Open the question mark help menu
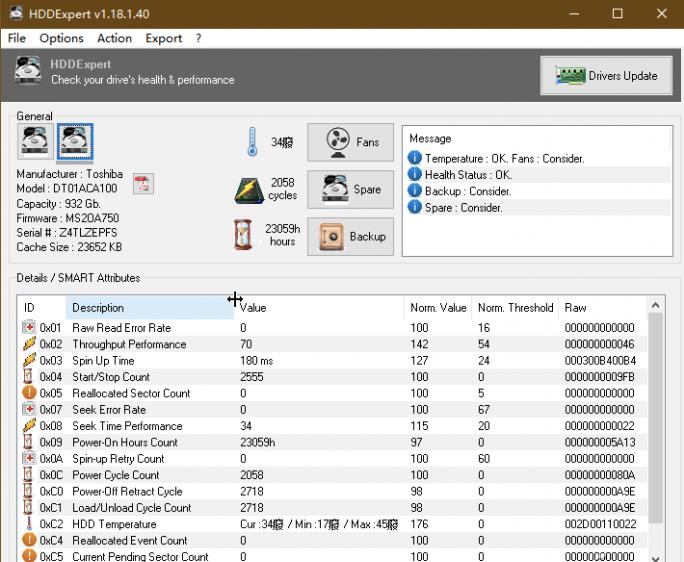The image size is (684, 562). 198,38
